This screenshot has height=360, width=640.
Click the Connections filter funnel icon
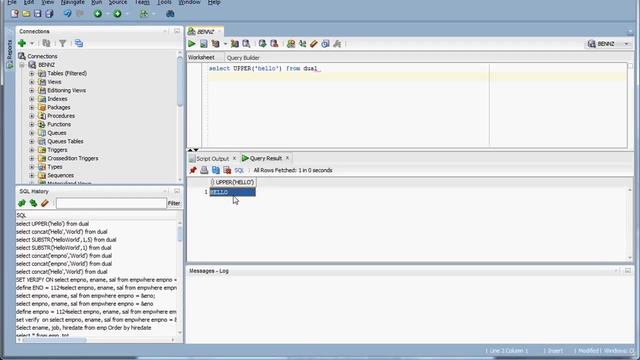click(x=62, y=43)
